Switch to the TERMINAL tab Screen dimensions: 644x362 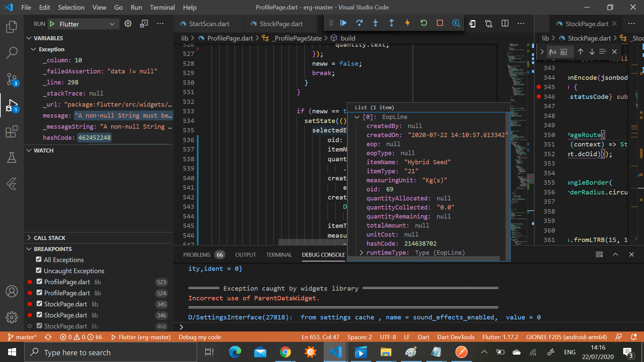click(279, 255)
